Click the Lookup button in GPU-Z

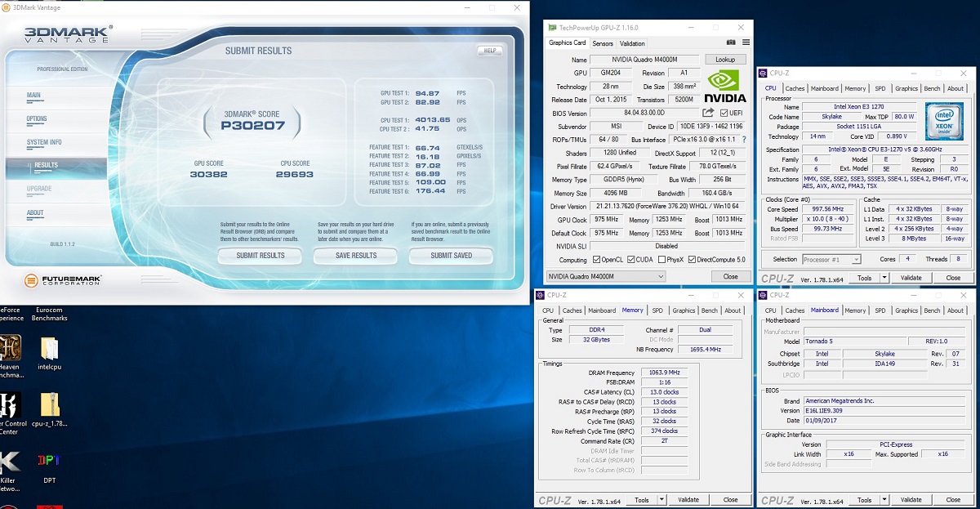click(725, 60)
